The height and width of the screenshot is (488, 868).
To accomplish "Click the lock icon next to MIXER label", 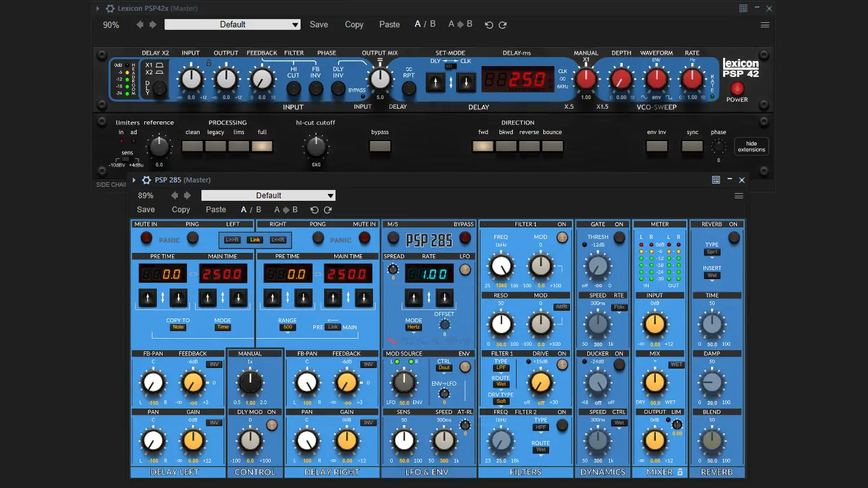I will click(680, 472).
